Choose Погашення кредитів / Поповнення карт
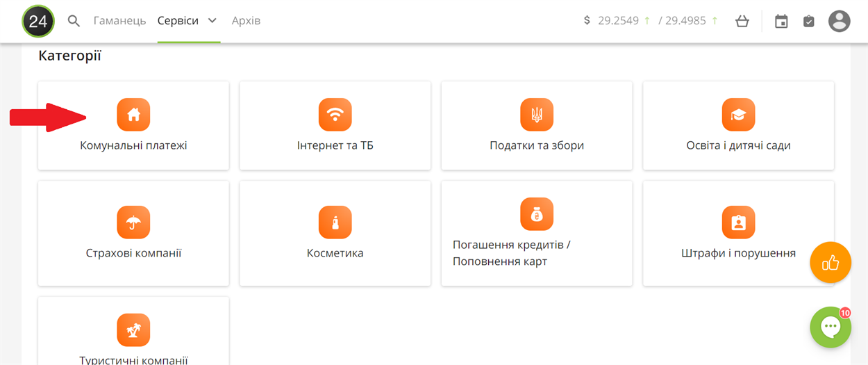Viewport: 868px width, 365px height. click(x=537, y=234)
